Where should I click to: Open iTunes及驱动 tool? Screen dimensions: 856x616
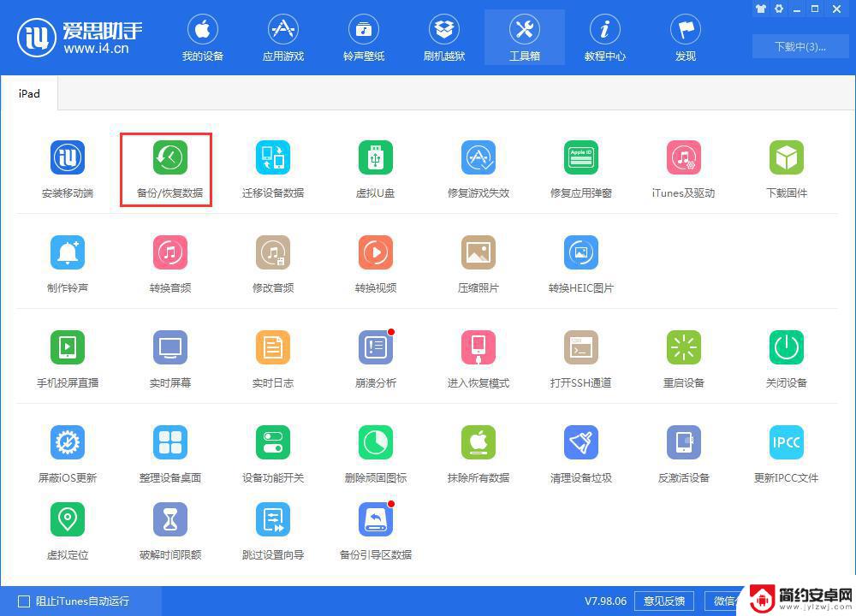pos(683,157)
